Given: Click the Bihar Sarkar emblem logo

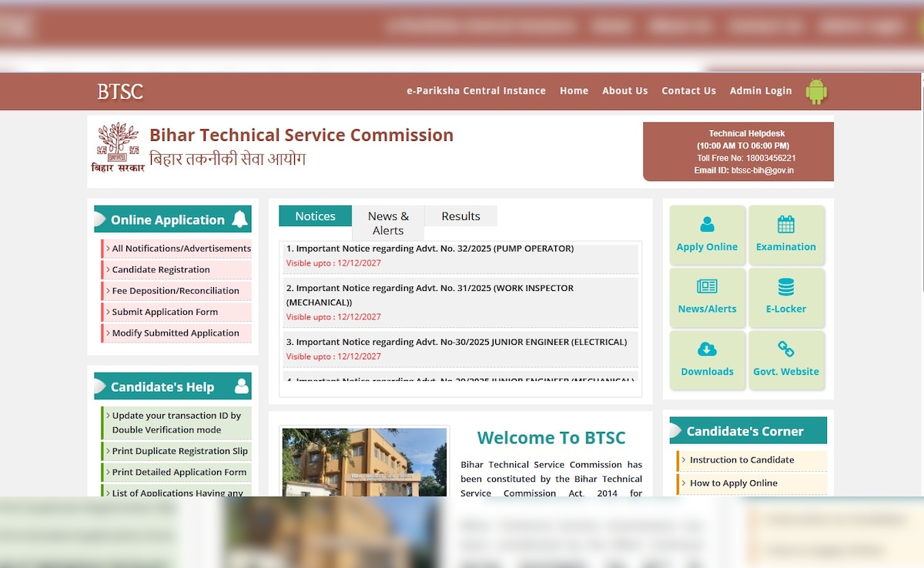Looking at the screenshot, I should coord(118,146).
